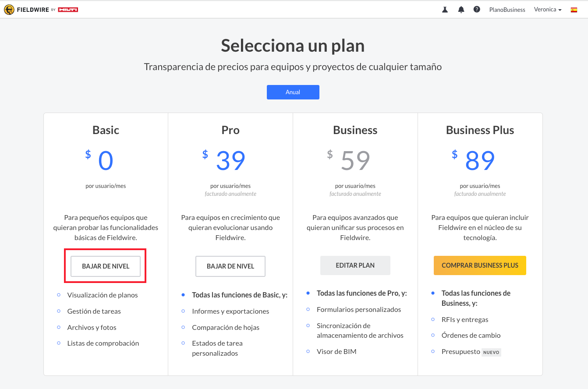The height and width of the screenshot is (389, 588).
Task: Open the lab flask icon in header
Action: (445, 9)
